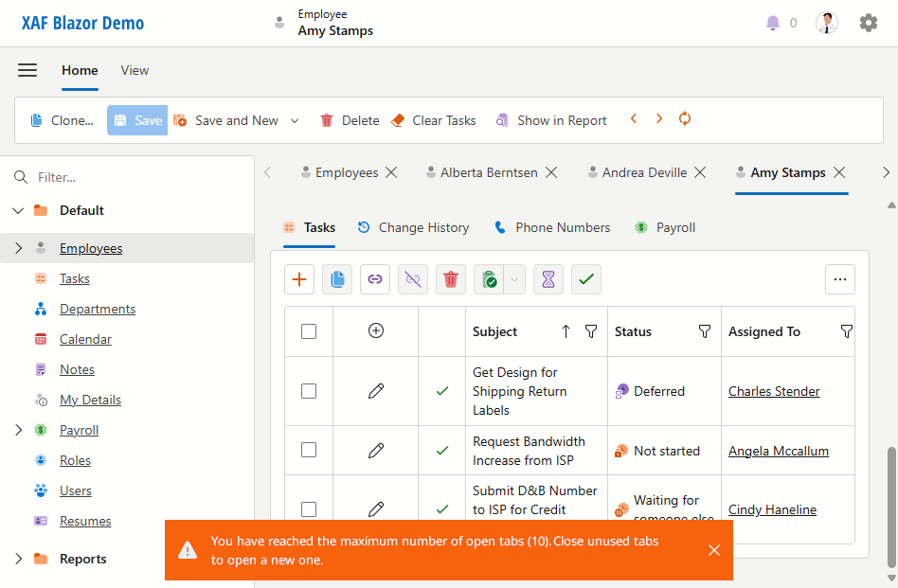
Task: Click the Save button
Action: pos(137,120)
